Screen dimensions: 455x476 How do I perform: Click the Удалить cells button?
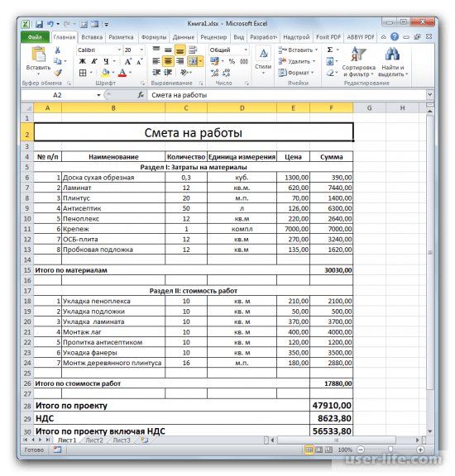297,61
